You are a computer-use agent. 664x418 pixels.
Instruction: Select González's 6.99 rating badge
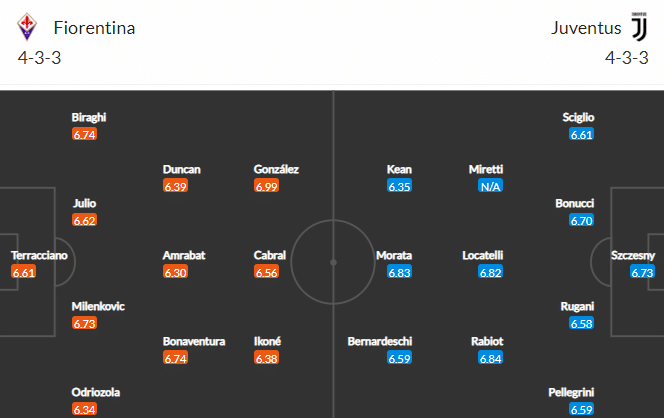coord(266,186)
